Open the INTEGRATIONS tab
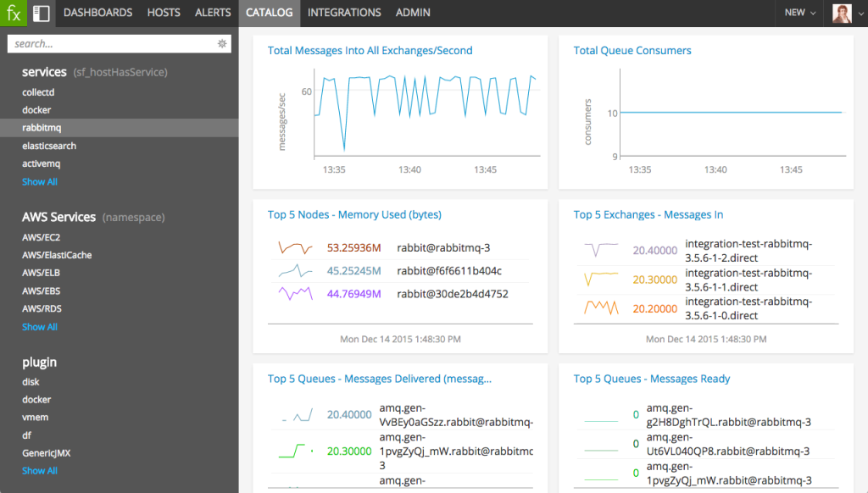868x493 pixels. pos(344,13)
